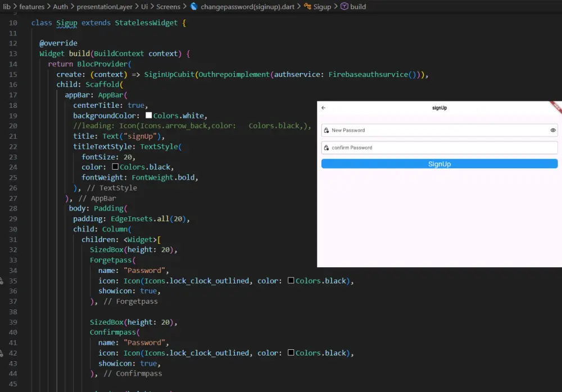Click 'SiginUpCubit' on line 15
This screenshot has width=562, height=392.
coord(169,75)
